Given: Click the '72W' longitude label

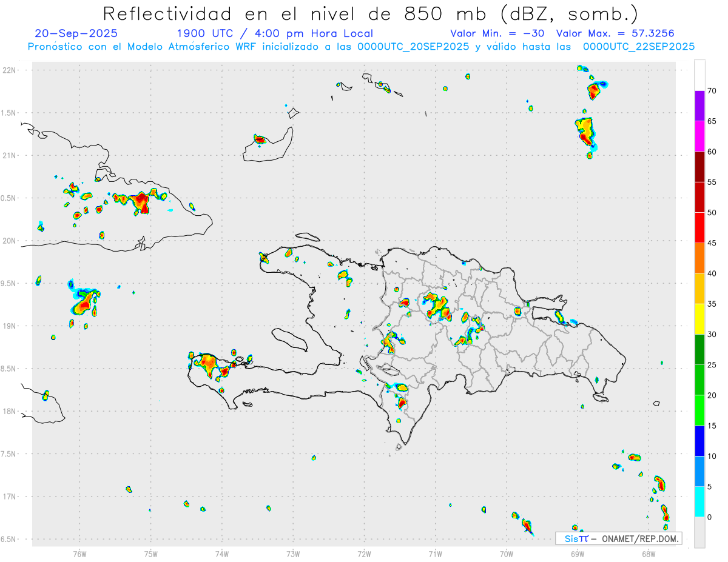Looking at the screenshot, I should click(x=364, y=554).
